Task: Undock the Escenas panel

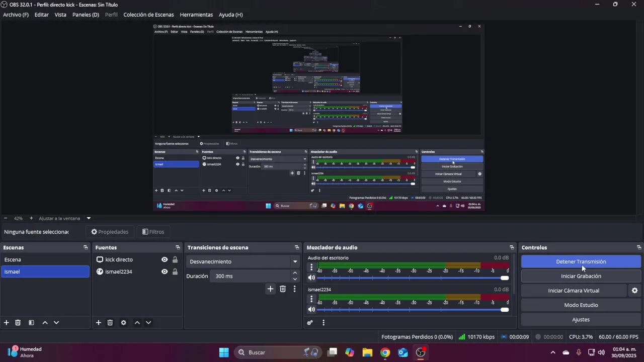Action: click(x=86, y=247)
